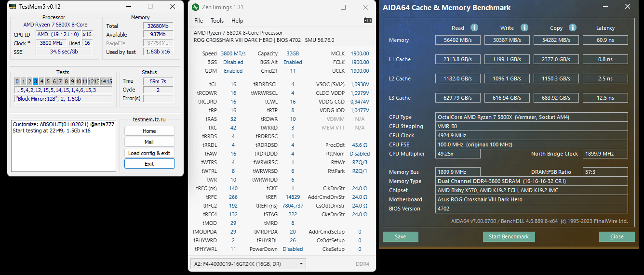Click the BGS Disabled value in ZenTimings
Screen dimensions: 644x275
tap(233, 62)
